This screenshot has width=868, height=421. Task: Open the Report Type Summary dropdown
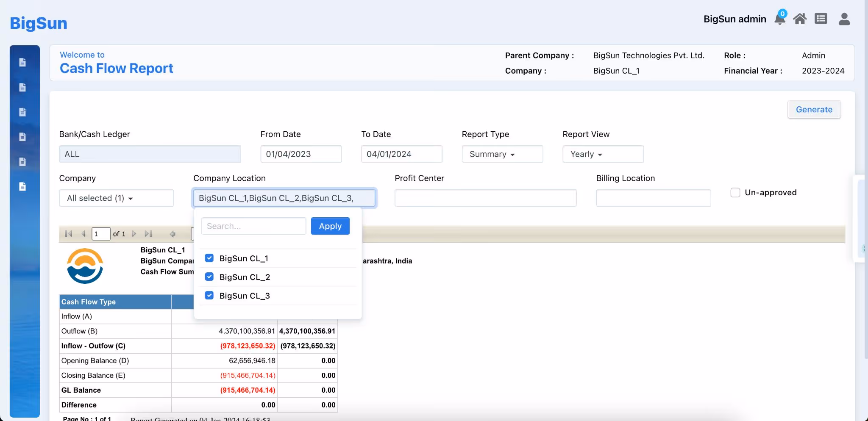point(502,154)
